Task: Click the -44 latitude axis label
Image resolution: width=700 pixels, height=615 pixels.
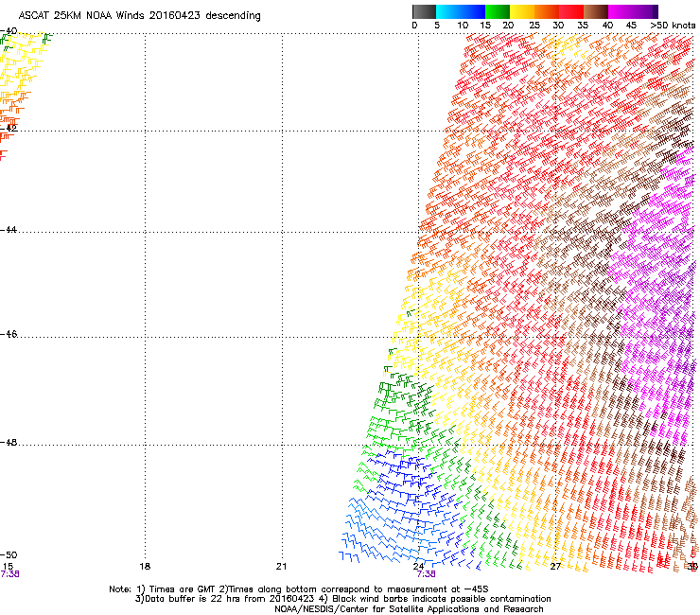Action: coord(9,230)
